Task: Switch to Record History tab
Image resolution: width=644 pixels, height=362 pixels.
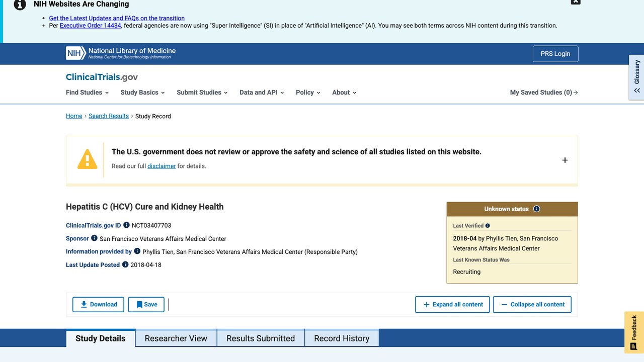Action: tap(342, 338)
